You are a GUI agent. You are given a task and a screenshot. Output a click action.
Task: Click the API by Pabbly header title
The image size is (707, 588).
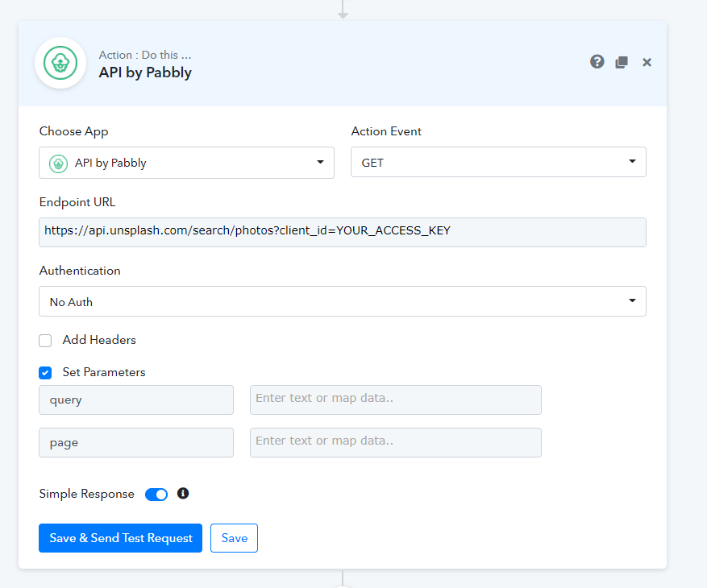[145, 72]
